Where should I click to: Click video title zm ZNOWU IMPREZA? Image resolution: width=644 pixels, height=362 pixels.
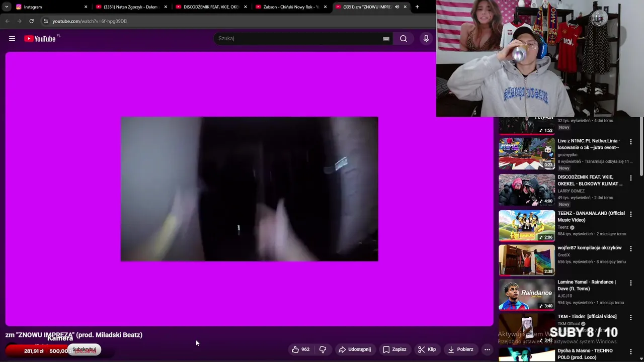tap(74, 335)
